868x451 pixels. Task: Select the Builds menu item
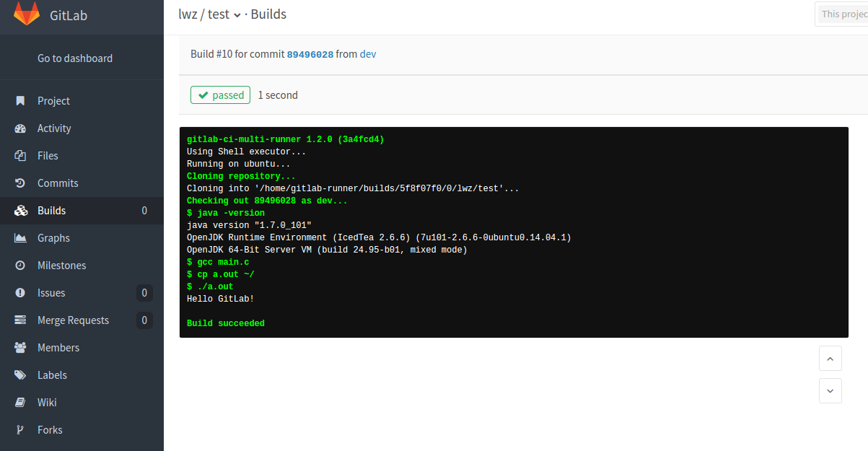[82, 211]
